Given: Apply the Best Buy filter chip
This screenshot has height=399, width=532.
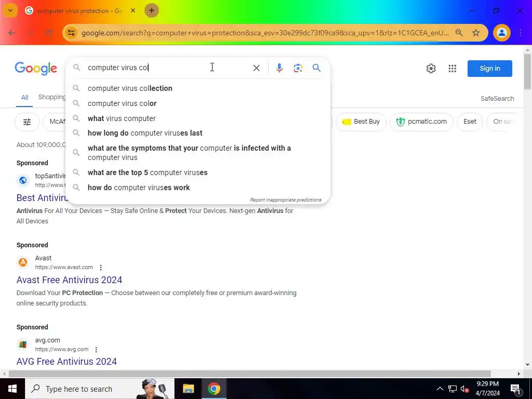Looking at the screenshot, I should point(361,122).
